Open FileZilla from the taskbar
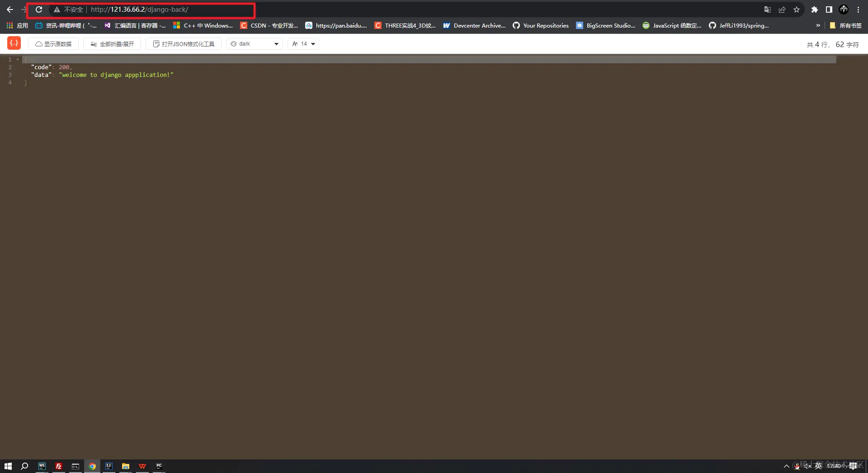 tap(59, 466)
